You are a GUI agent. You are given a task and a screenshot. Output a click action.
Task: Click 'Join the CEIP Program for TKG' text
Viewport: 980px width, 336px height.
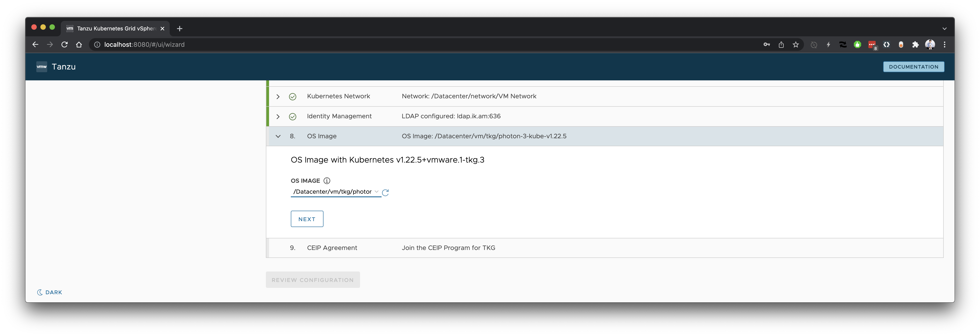tap(448, 248)
